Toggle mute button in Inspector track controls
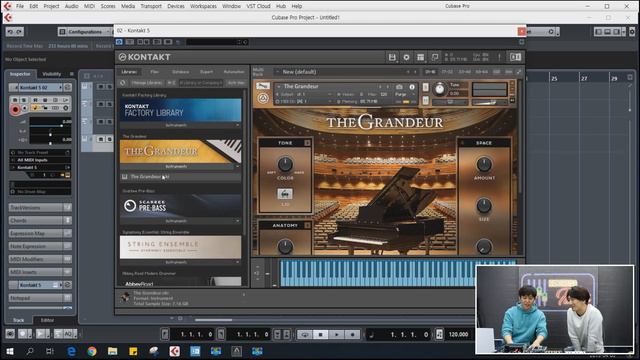The height and width of the screenshot is (360, 640). click(x=15, y=100)
